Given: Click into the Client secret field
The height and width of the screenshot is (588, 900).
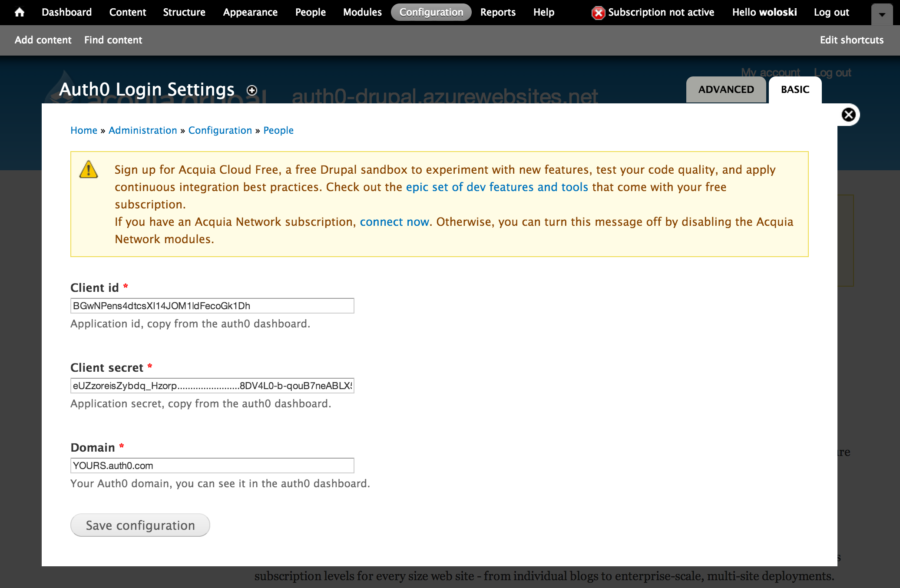Looking at the screenshot, I should (212, 386).
